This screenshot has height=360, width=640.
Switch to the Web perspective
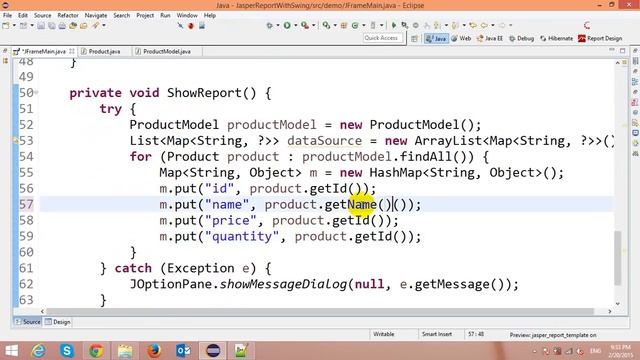pyautogui.click(x=461, y=38)
